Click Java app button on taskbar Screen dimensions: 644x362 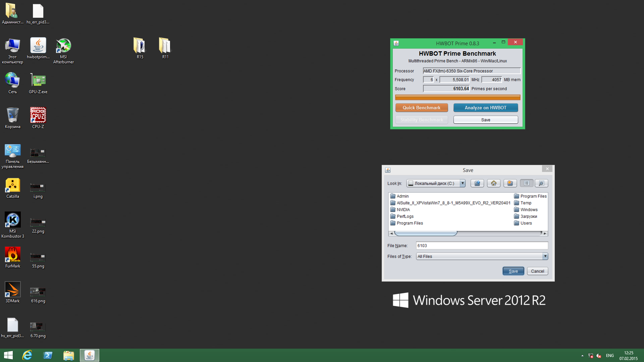(90, 355)
